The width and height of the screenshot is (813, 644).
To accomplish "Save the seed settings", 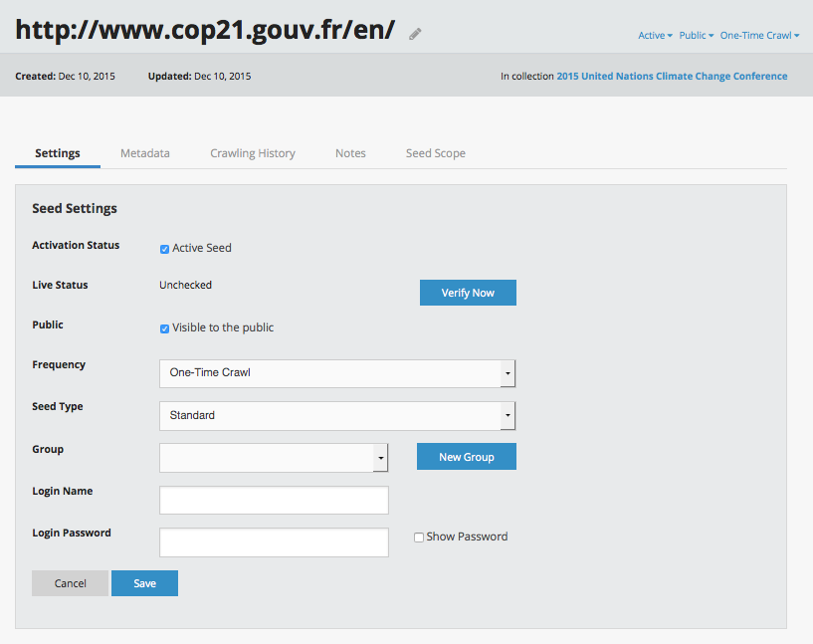I will tap(144, 583).
